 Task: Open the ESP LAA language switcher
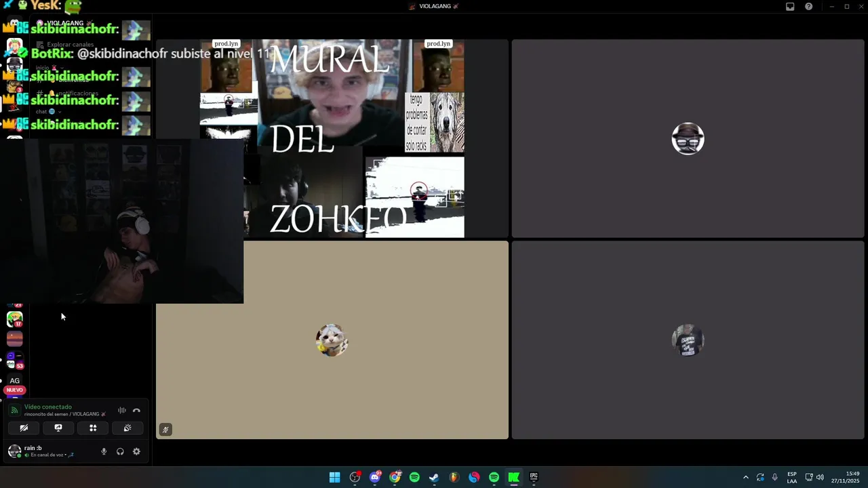[x=792, y=477]
